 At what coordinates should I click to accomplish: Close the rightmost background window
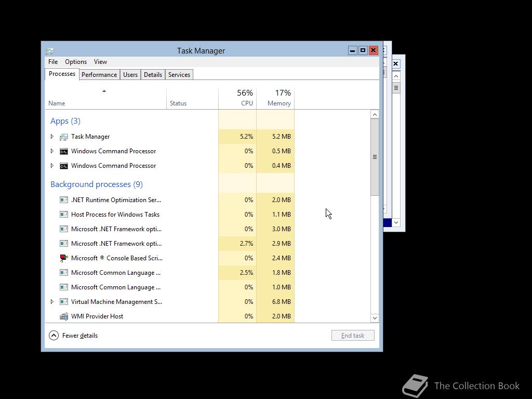point(395,64)
